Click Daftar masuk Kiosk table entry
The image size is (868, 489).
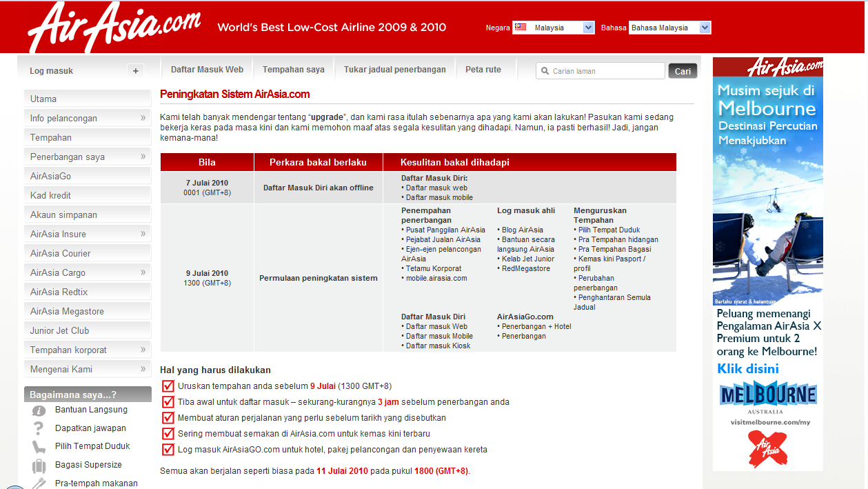tap(438, 346)
